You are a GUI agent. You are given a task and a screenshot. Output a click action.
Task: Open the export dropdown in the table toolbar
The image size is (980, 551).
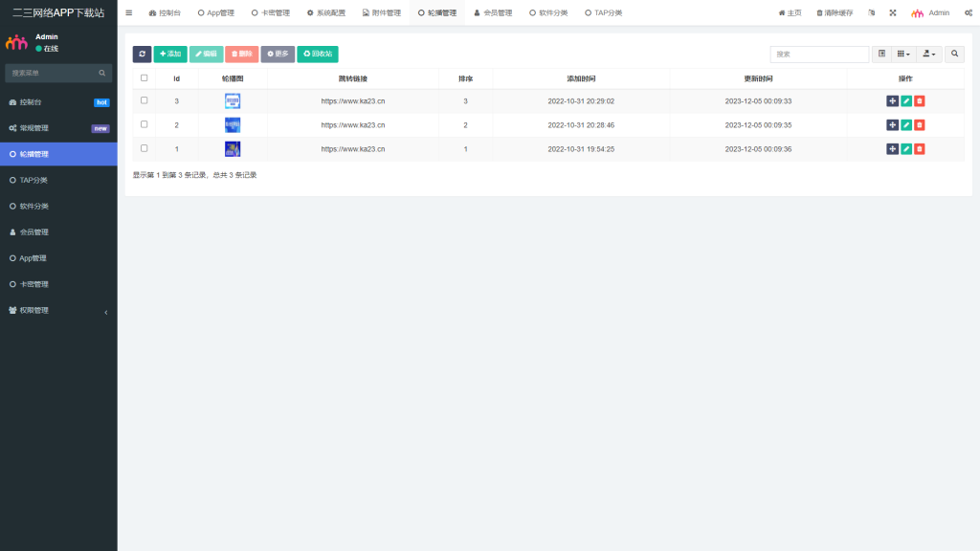point(928,55)
